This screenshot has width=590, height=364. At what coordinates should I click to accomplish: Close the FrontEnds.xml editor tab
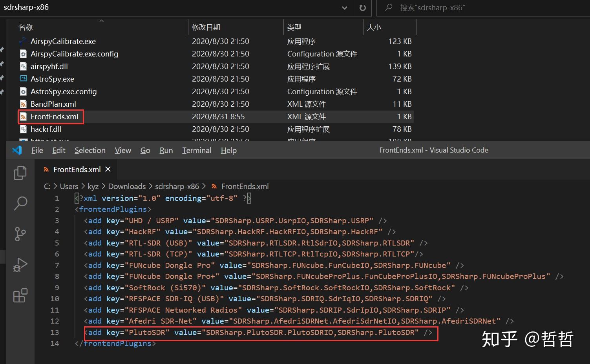[108, 169]
